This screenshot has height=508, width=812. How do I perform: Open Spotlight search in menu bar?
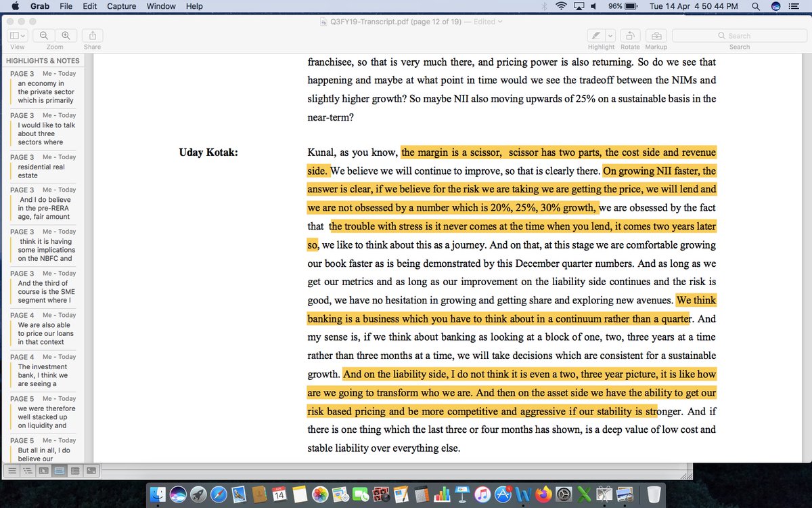pos(755,6)
